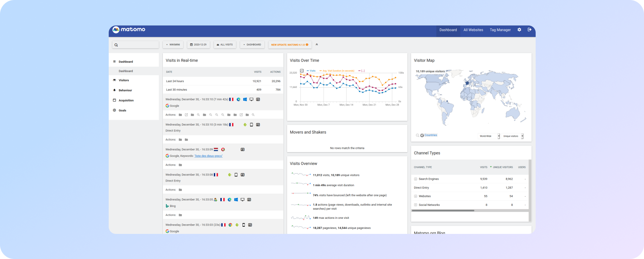
Task: Click sparkline beside 11,012 visits
Action: coord(301,174)
